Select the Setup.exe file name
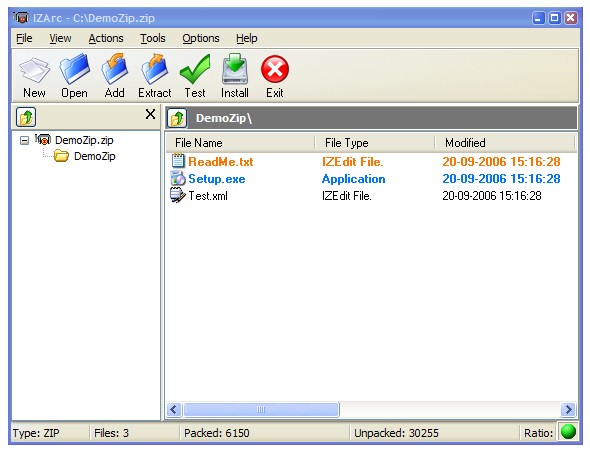590x450 pixels. click(x=217, y=179)
